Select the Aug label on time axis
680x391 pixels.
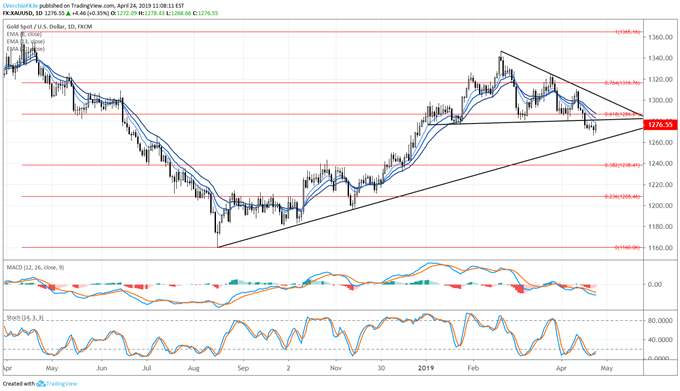coord(193,368)
